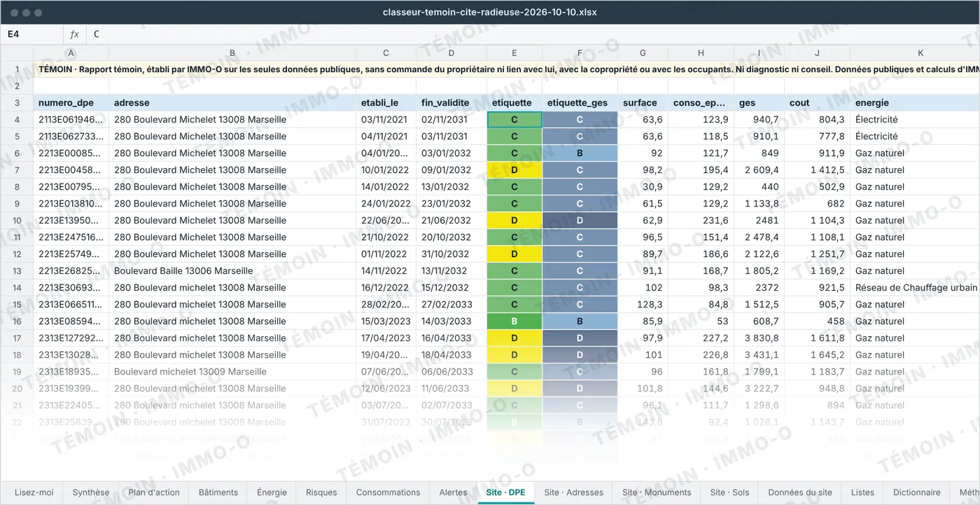Switch to the Synthèse sheet tab

pos(91,492)
